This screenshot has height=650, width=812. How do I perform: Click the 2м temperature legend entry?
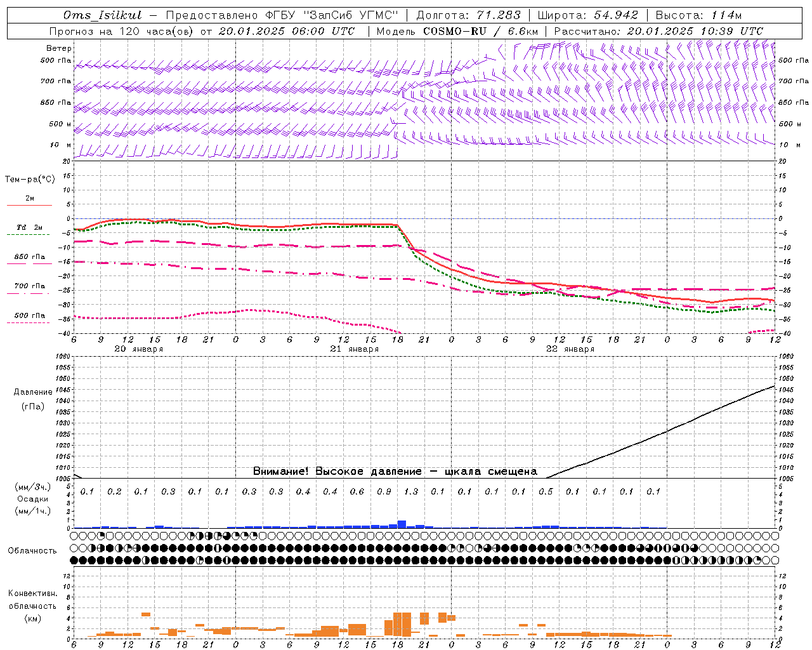pos(30,198)
